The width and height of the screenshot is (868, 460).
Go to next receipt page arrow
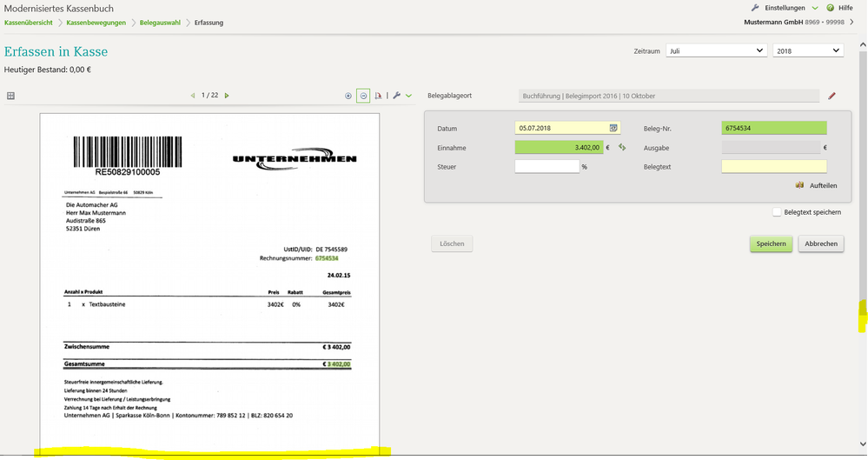click(x=227, y=96)
